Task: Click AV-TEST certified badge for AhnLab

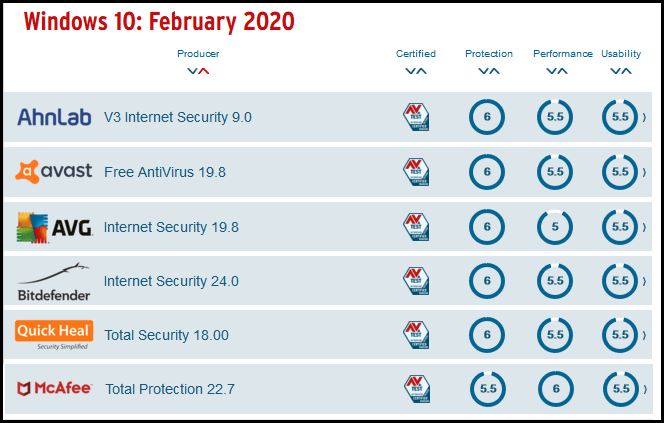Action: pyautogui.click(x=416, y=117)
